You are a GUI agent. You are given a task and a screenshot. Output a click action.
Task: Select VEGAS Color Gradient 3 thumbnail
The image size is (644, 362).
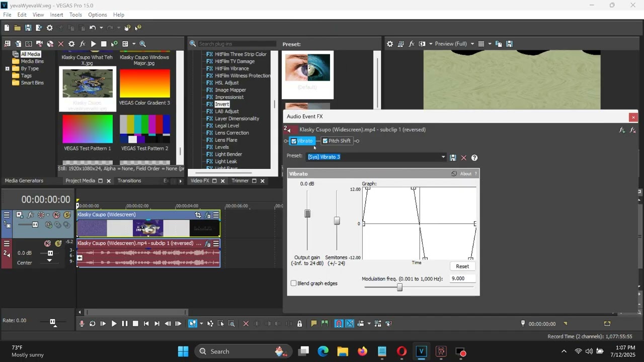[145, 83]
